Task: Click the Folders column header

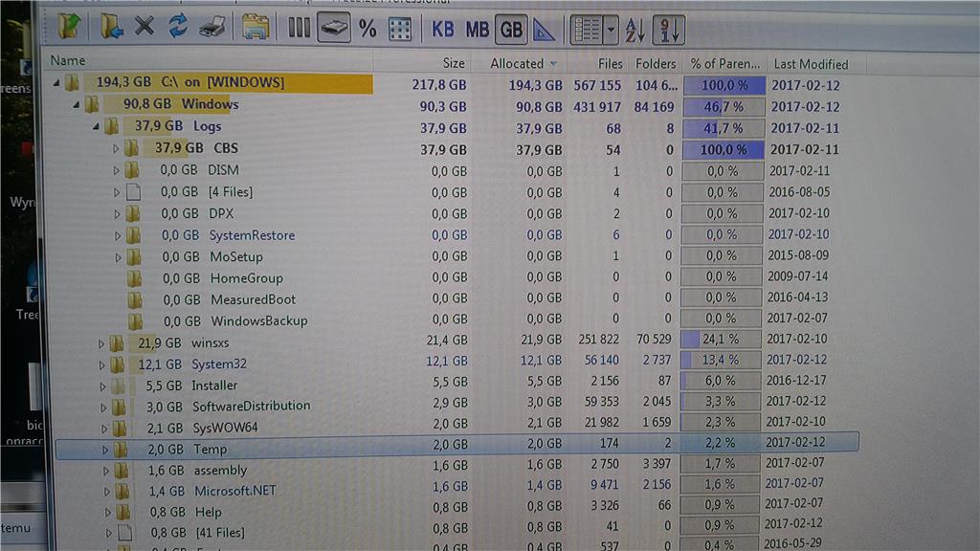Action: (x=656, y=64)
